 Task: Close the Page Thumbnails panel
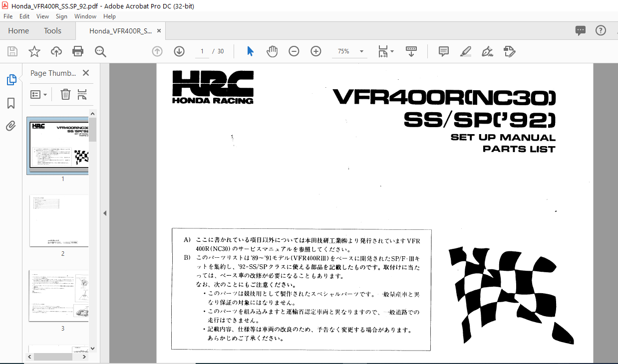pyautogui.click(x=86, y=73)
